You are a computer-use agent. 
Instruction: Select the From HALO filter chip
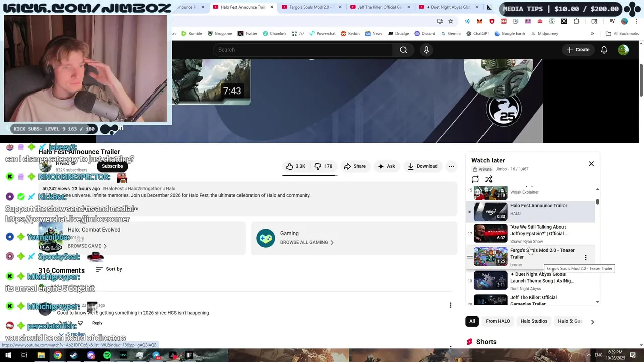[x=498, y=321]
